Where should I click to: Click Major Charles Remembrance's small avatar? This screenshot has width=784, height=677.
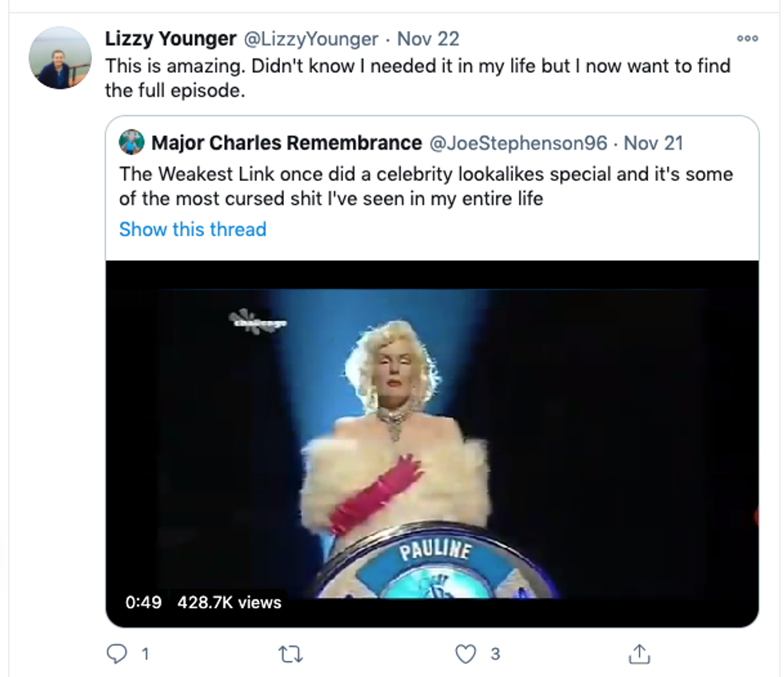point(131,143)
